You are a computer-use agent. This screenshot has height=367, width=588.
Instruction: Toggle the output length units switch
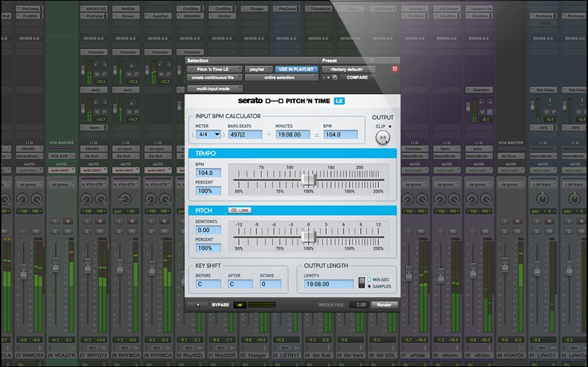360,282
